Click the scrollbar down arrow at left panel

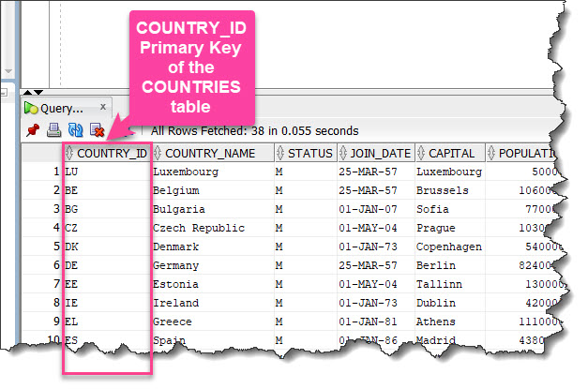(8, 71)
